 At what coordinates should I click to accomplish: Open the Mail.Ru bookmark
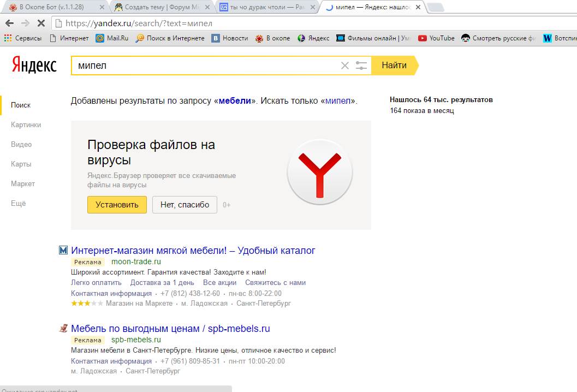point(112,38)
